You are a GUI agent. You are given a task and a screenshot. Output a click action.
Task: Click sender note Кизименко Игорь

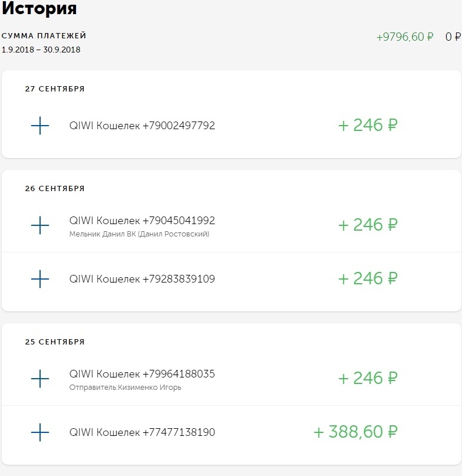tap(125, 388)
